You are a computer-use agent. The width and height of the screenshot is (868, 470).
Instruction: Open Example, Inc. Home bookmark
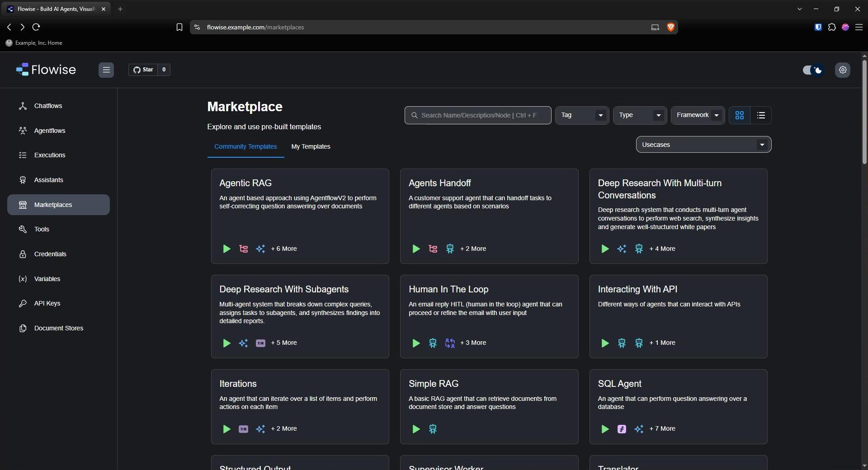34,43
